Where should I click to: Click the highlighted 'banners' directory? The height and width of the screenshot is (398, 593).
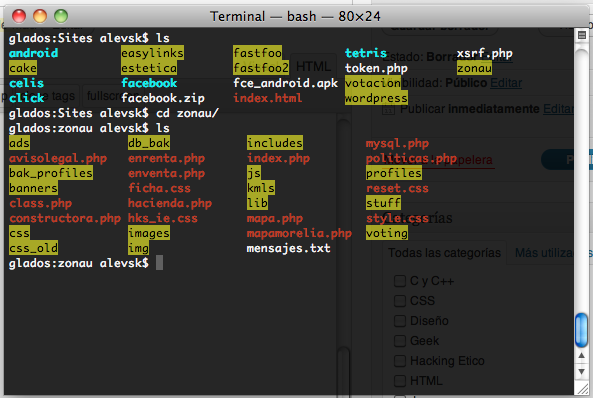[33, 188]
